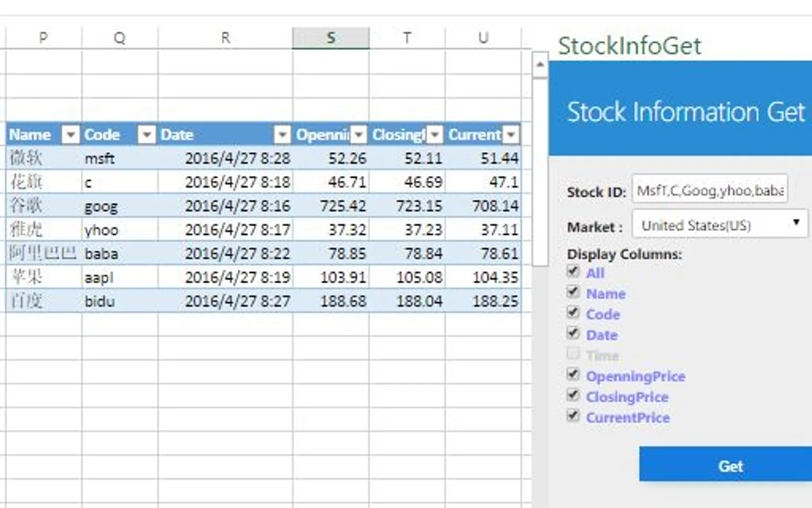Image resolution: width=812 pixels, height=508 pixels.
Task: Select the cell containing msft
Action: tap(120, 158)
